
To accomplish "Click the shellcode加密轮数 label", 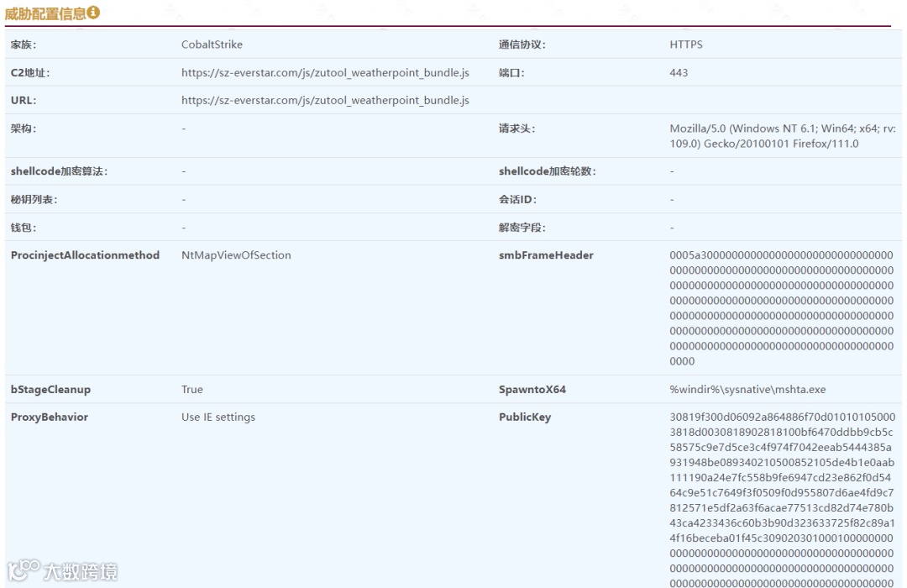I will click(x=548, y=171).
